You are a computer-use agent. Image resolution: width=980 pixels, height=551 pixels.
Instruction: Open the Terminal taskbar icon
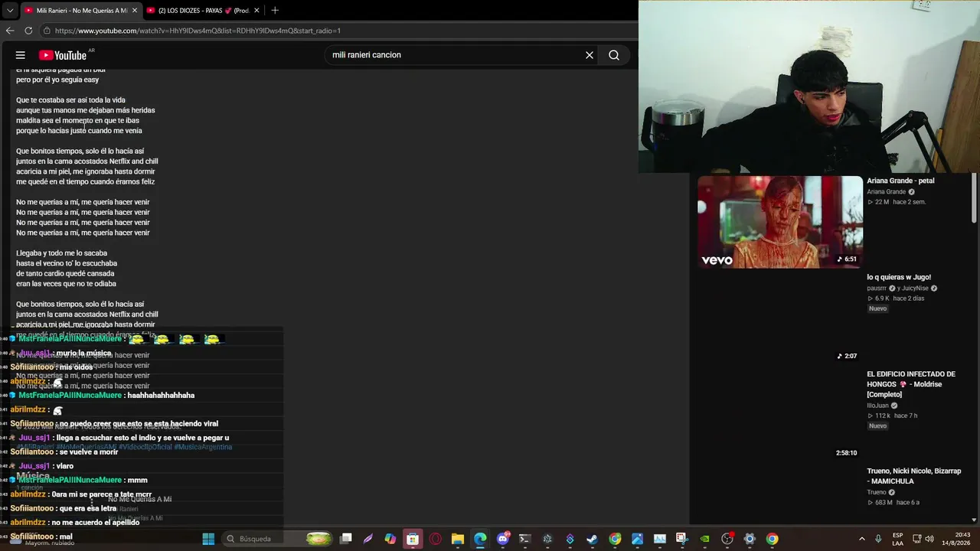pos(525,539)
